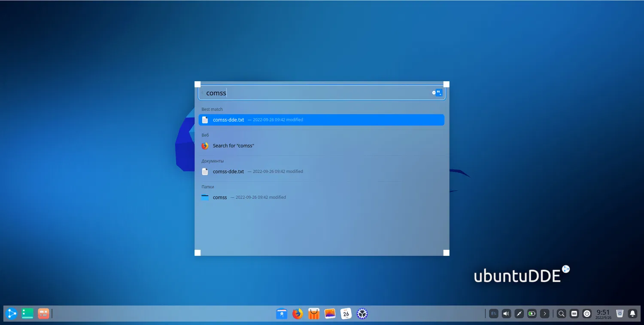Open the Best match comss-dde.txt result
The width and height of the screenshot is (644, 325).
click(x=322, y=120)
